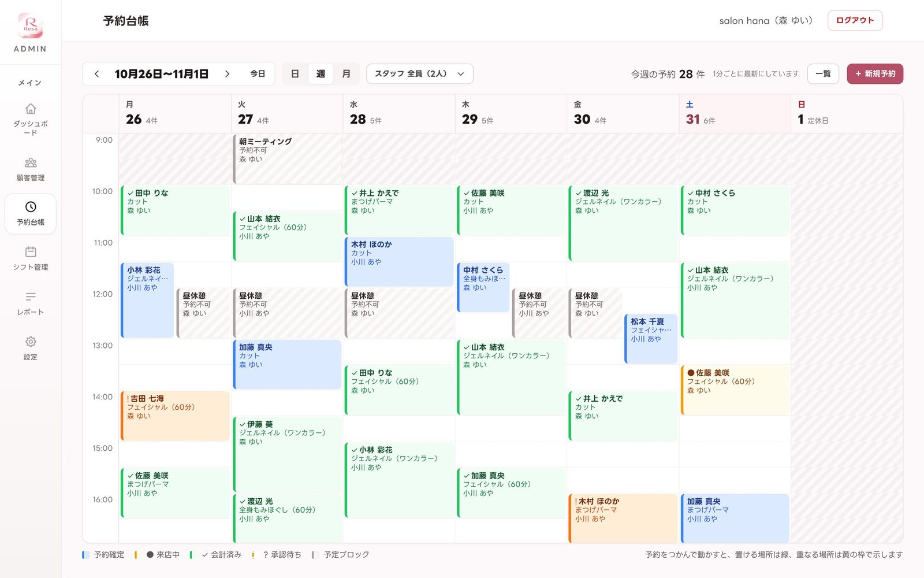This screenshot has width=924, height=578.
Task: Open 伊藤 葵 ジェルネイル appointment
Action: (287, 454)
